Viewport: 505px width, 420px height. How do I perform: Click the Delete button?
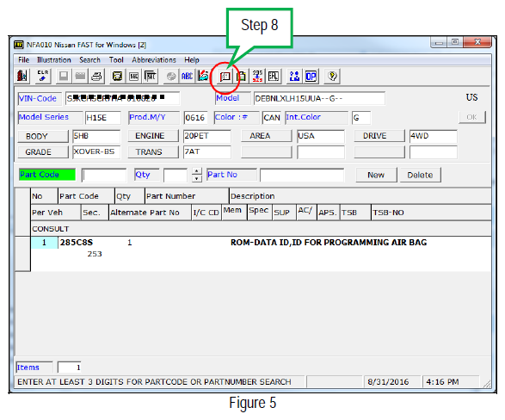pos(420,175)
